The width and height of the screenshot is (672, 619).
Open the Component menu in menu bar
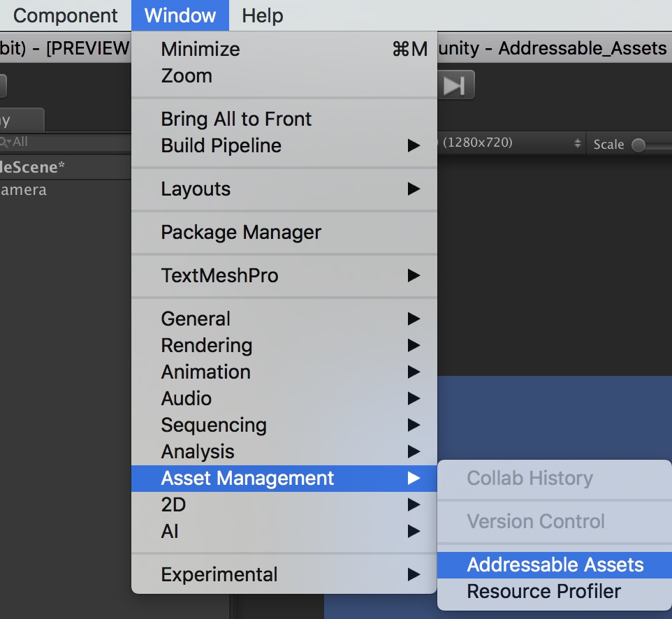coord(66,15)
